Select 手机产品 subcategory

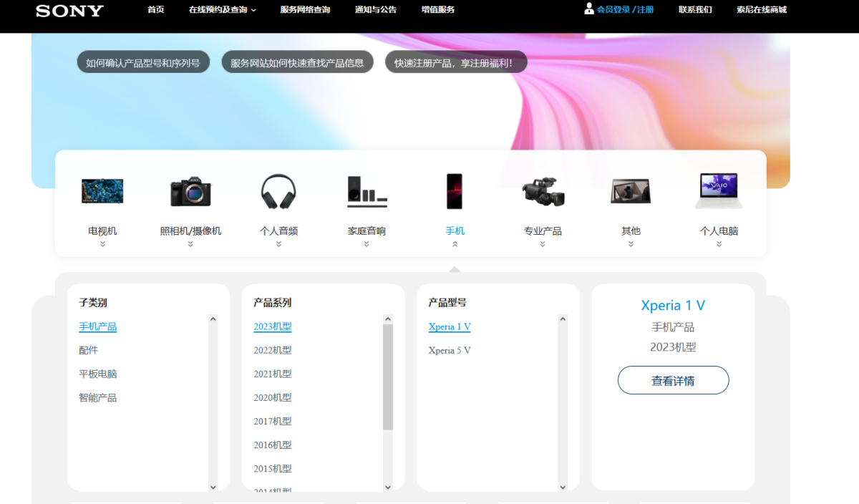97,326
